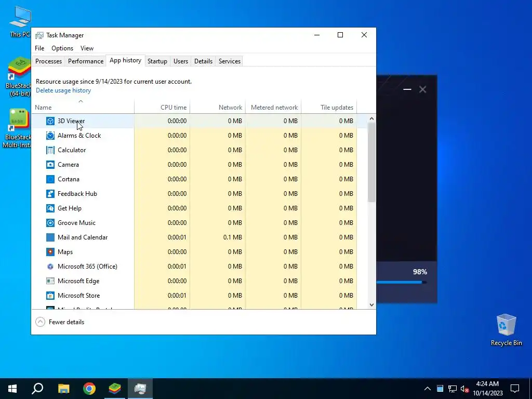Show hidden system tray icons
The width and height of the screenshot is (532, 399).
428,389
